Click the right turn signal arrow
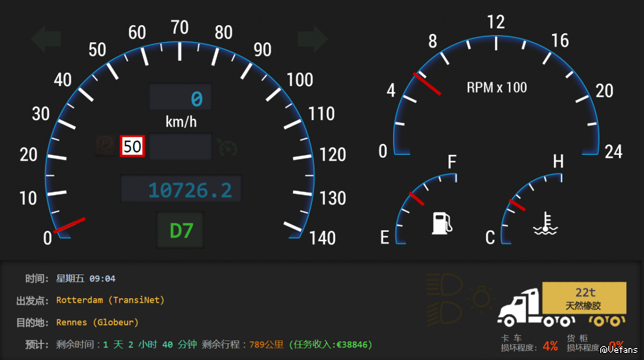Image resolution: width=644 pixels, height=360 pixels. coord(313,39)
